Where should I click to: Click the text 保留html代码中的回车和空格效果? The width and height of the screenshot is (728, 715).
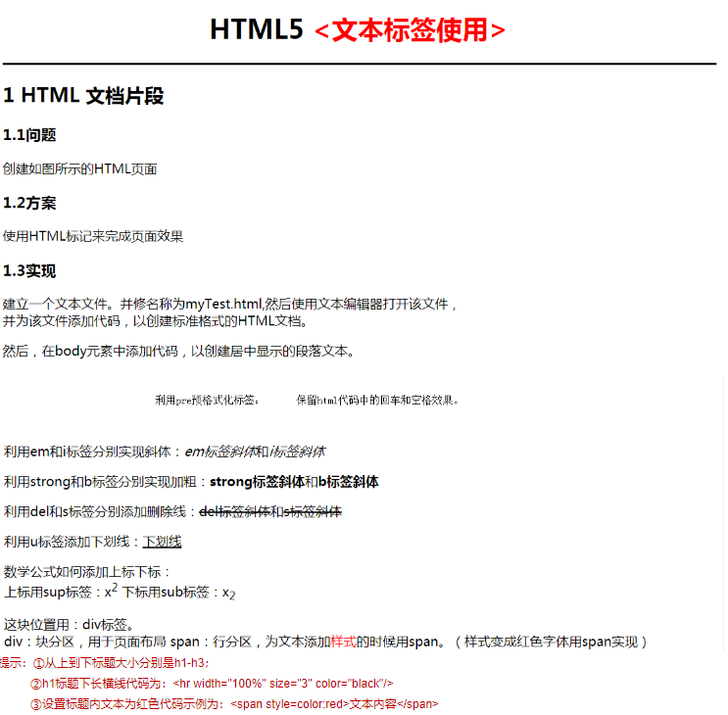[377, 400]
